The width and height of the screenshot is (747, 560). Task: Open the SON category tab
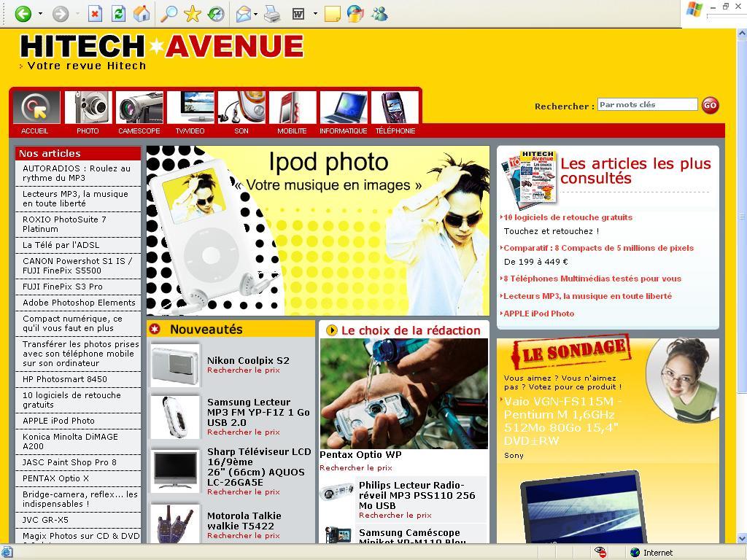241,113
